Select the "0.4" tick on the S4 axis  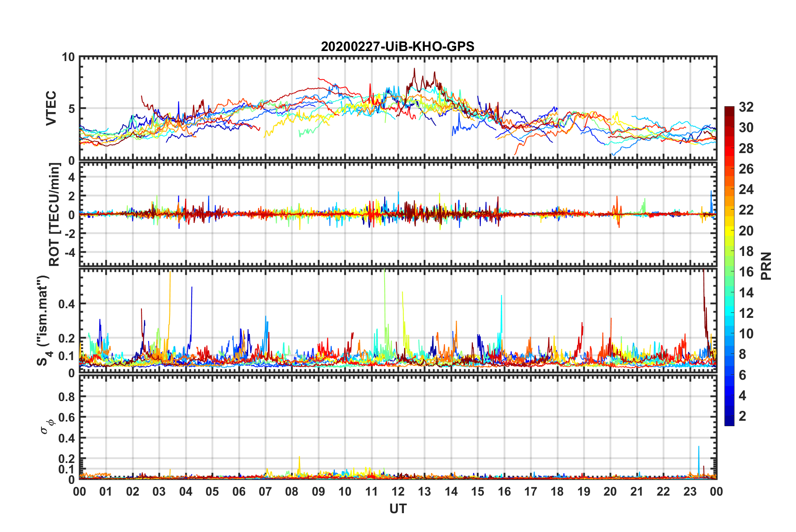(67, 304)
